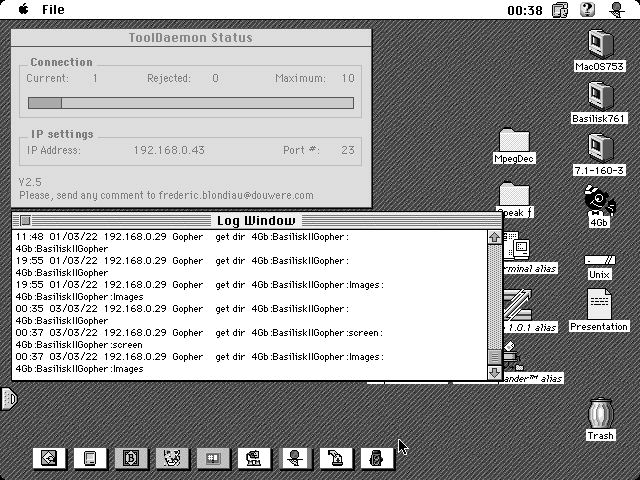Open the Unix desktop icon
Image resolution: width=640 pixels, height=480 pixels.
click(599, 260)
